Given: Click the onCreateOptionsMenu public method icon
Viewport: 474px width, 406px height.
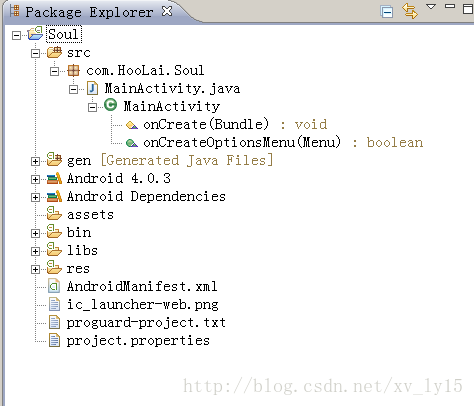Looking at the screenshot, I should (x=132, y=143).
